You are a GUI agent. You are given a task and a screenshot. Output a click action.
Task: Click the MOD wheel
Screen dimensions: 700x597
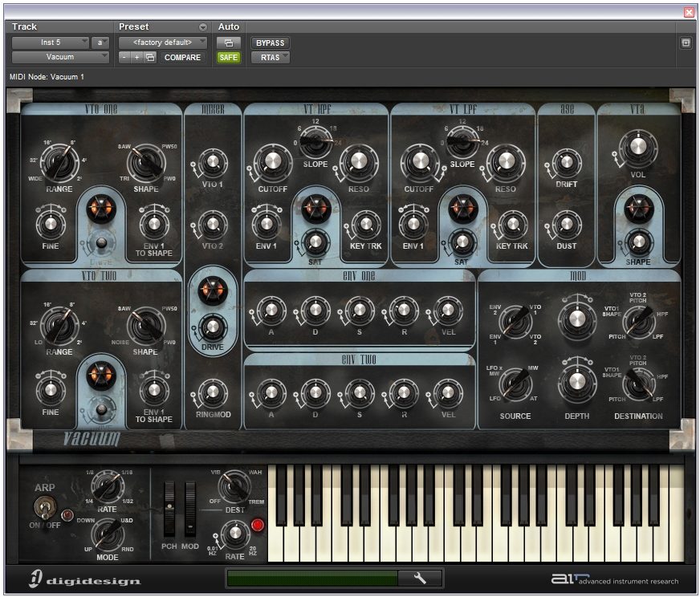tap(190, 509)
